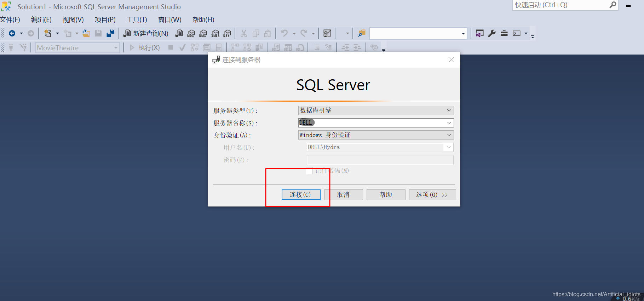644x301 pixels.
Task: Open Properties via the wrench icon
Action: pos(492,33)
